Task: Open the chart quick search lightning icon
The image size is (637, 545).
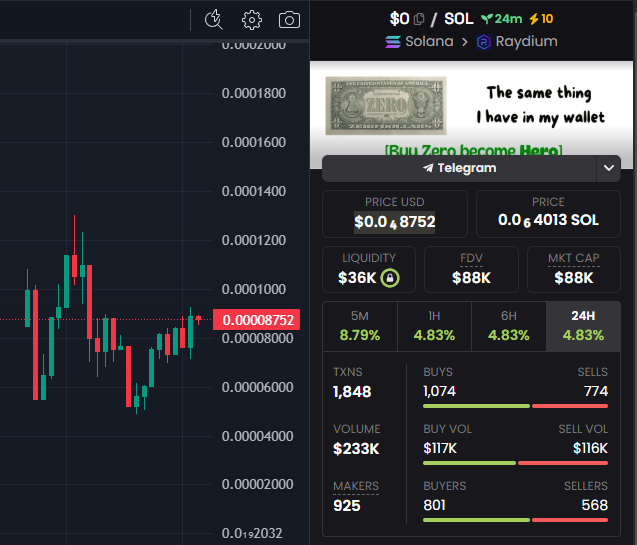Action: coord(214,19)
